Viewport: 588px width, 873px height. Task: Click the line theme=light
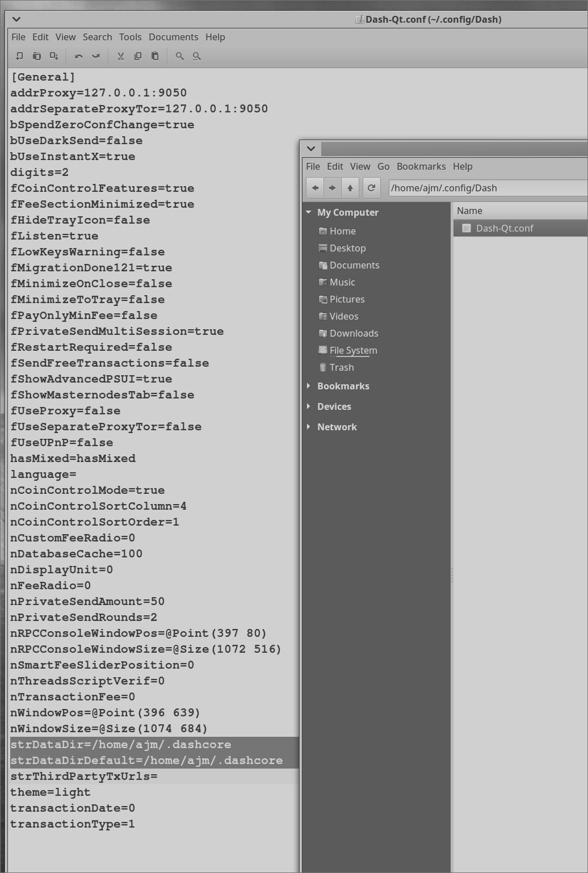50,792
